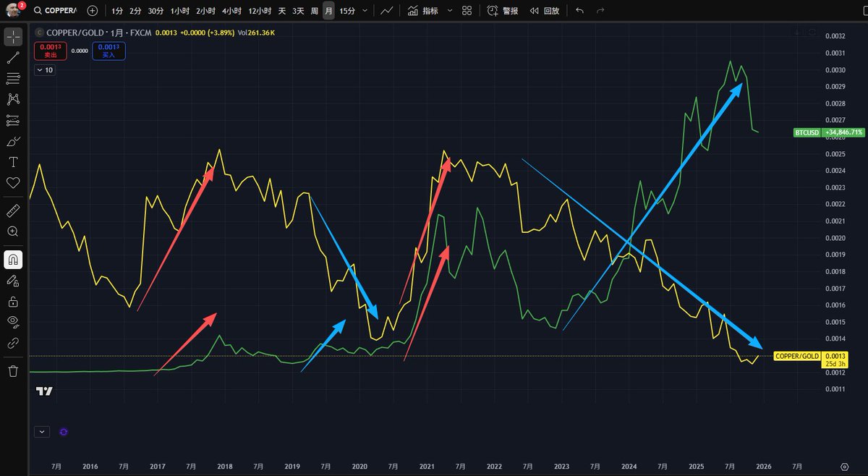The width and height of the screenshot is (868, 476).
Task: Open the forecasting and measurement tools
Action: click(x=13, y=120)
